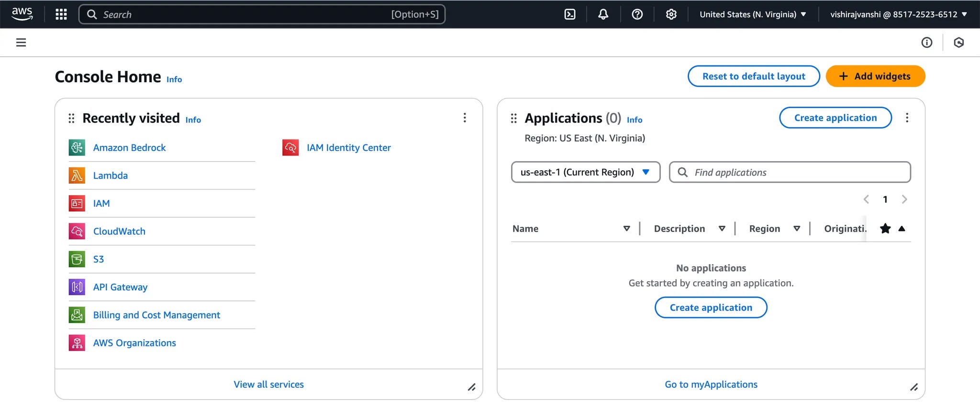Click Reset to default layout

tap(754, 76)
